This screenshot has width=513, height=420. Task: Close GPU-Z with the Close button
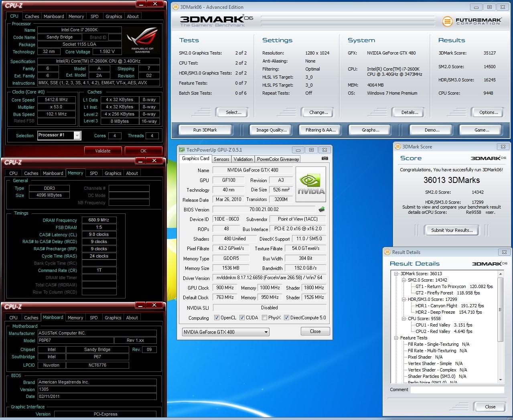[x=315, y=331]
